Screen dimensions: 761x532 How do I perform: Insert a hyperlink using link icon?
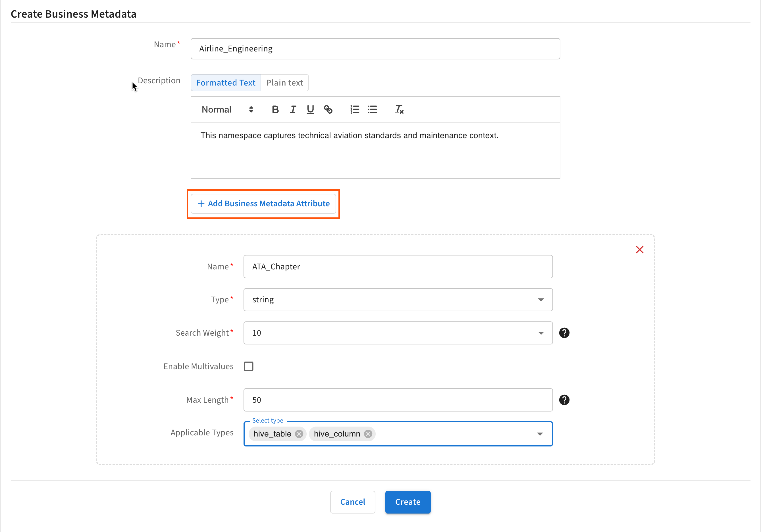click(328, 109)
